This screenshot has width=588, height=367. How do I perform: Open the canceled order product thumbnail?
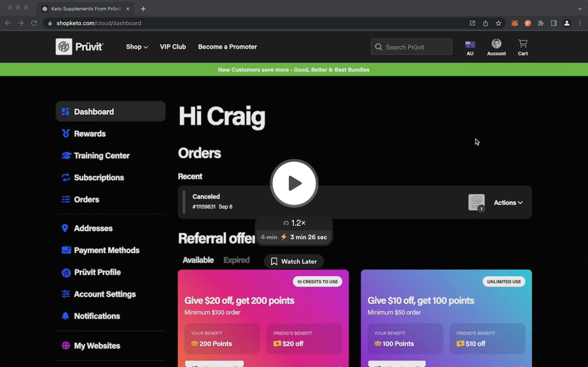(476, 202)
